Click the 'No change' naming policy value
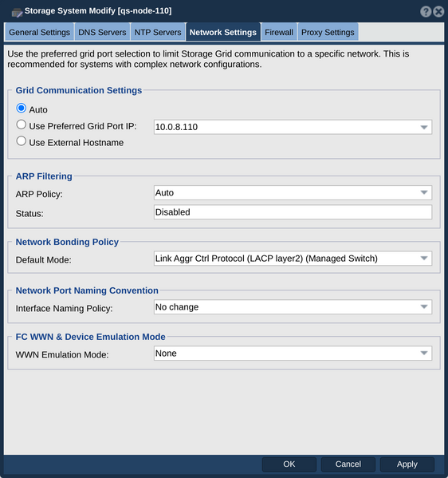 pos(177,307)
